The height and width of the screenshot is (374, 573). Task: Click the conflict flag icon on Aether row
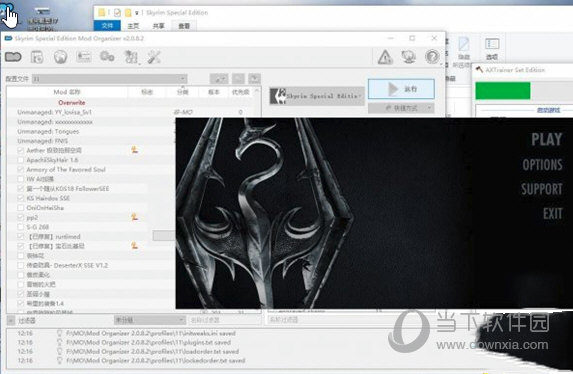[134, 150]
